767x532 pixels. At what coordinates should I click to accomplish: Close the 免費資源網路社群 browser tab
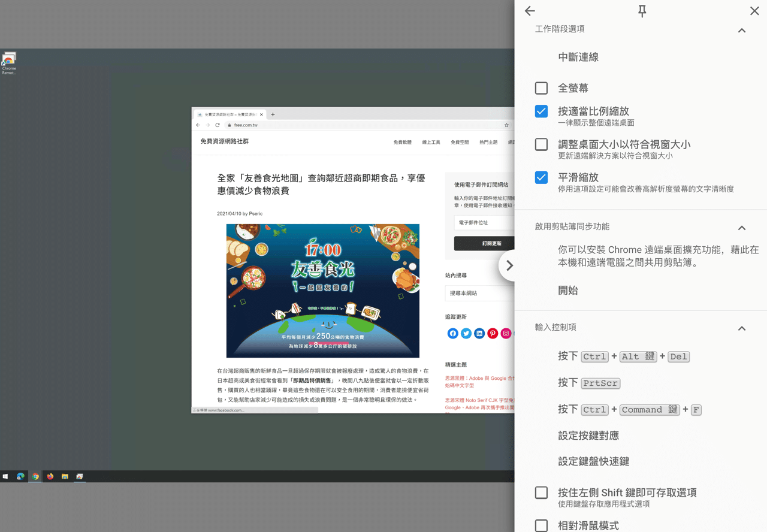[261, 114]
